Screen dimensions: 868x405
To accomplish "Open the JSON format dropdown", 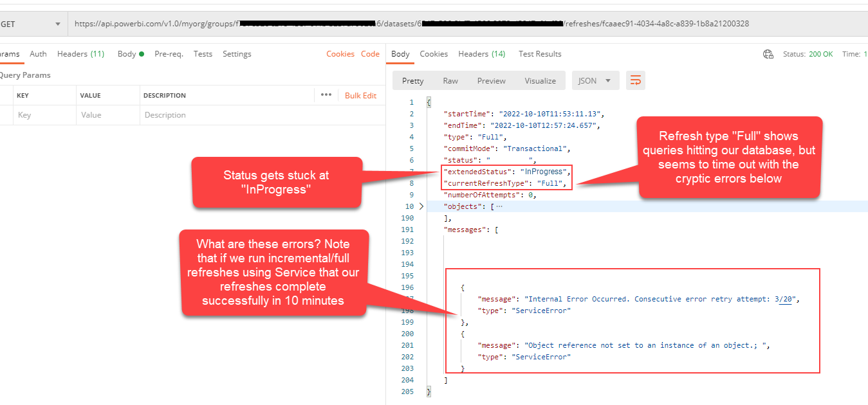I will click(596, 80).
